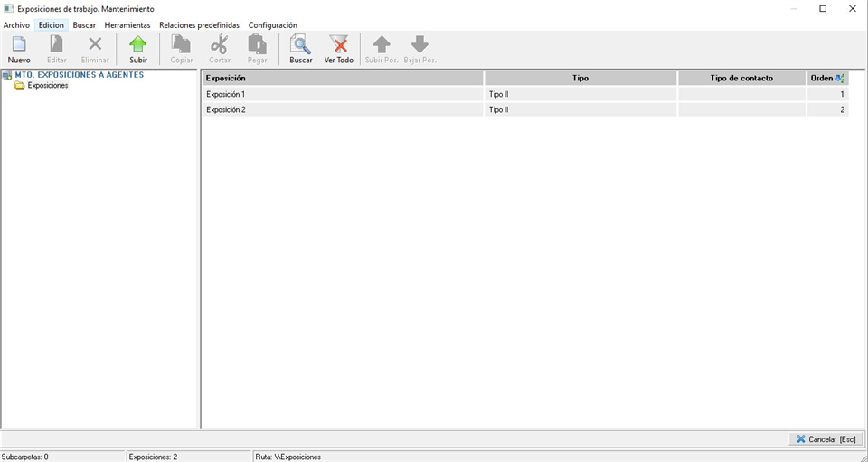
Task: Open the Configuración menu
Action: click(273, 25)
